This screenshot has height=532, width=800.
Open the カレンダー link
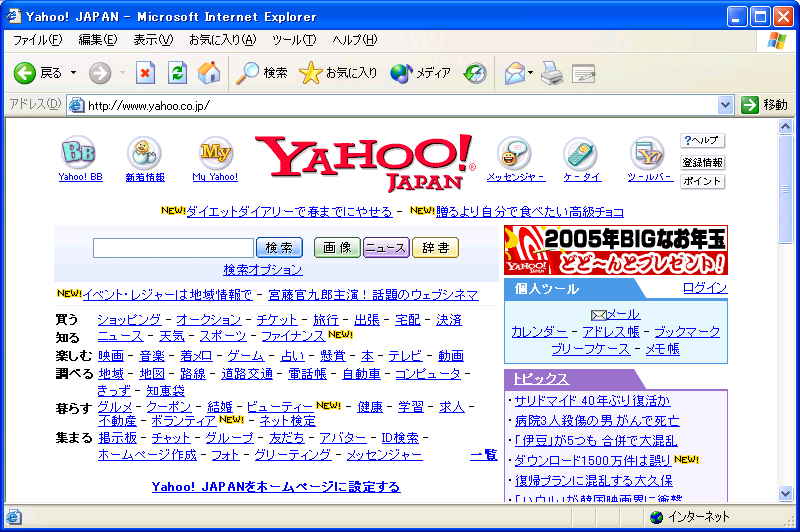point(539,332)
